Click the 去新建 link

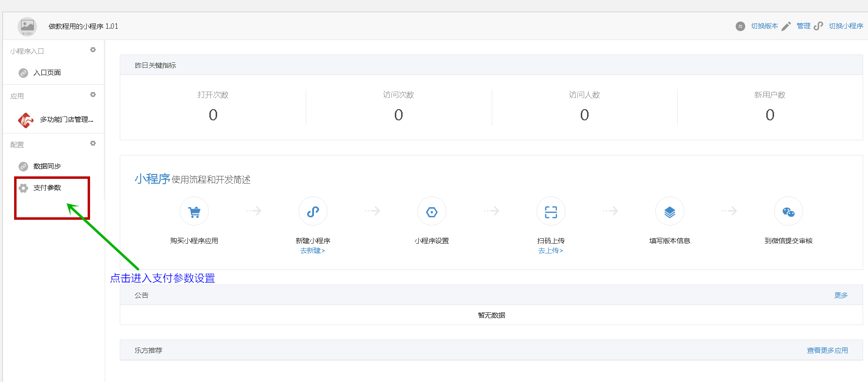(x=312, y=250)
